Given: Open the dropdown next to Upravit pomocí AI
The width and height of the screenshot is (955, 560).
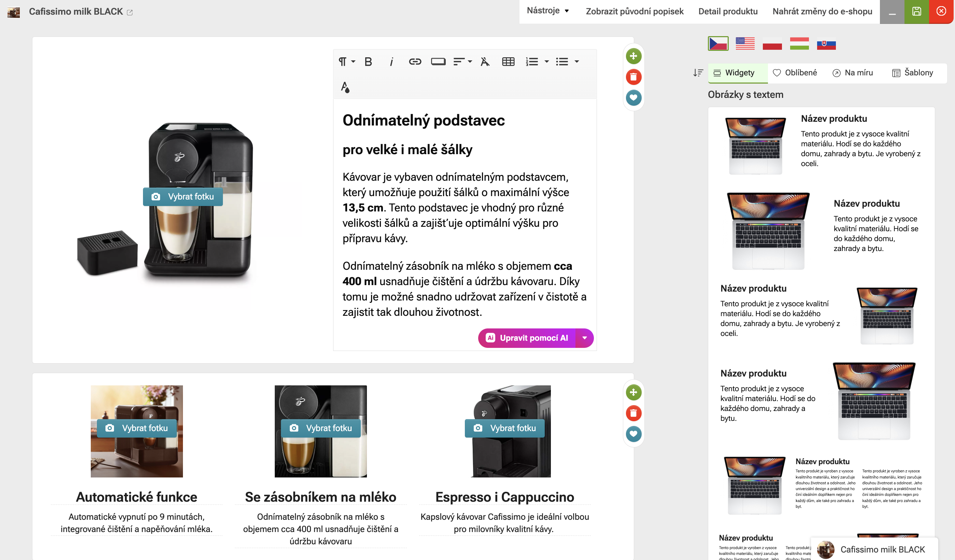Looking at the screenshot, I should tap(585, 338).
